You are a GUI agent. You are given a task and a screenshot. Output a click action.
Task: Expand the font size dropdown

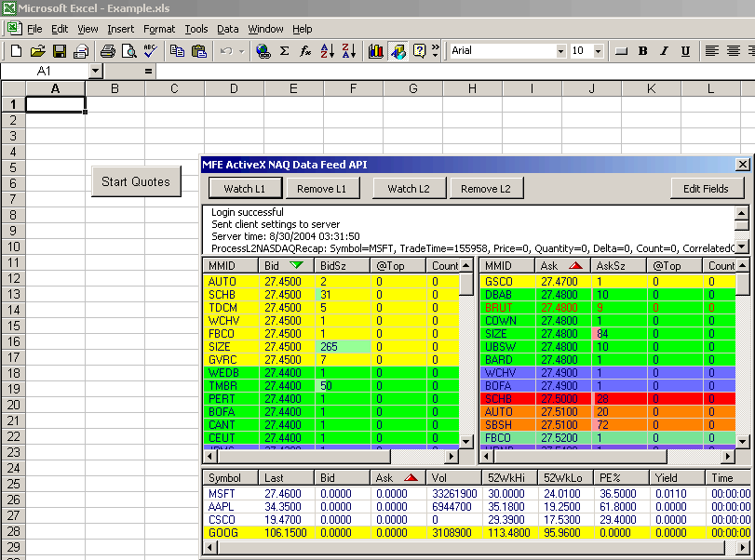(x=599, y=51)
